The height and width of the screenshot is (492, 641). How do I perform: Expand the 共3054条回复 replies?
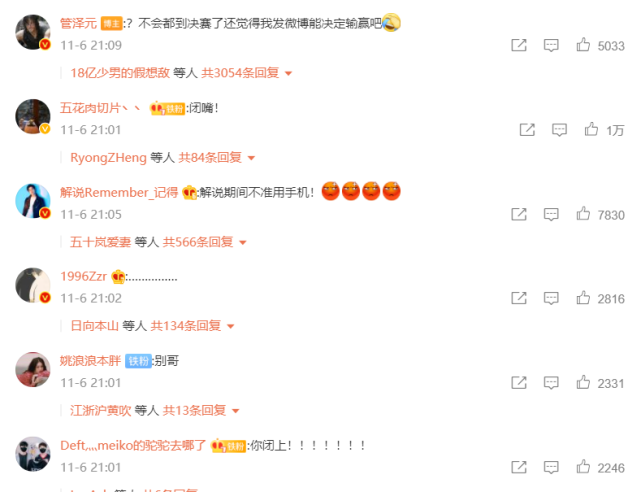pyautogui.click(x=247, y=73)
